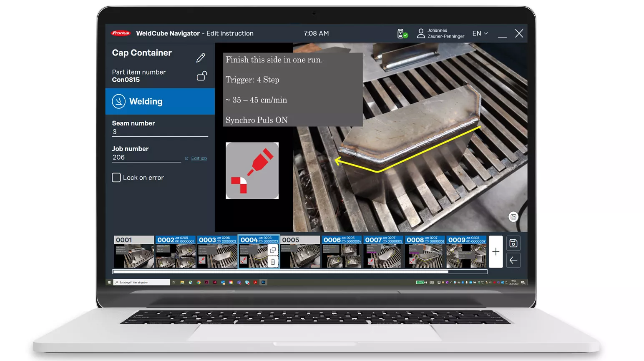Open the image picker icon on the photo
The height and width of the screenshot is (361, 644).
click(513, 217)
